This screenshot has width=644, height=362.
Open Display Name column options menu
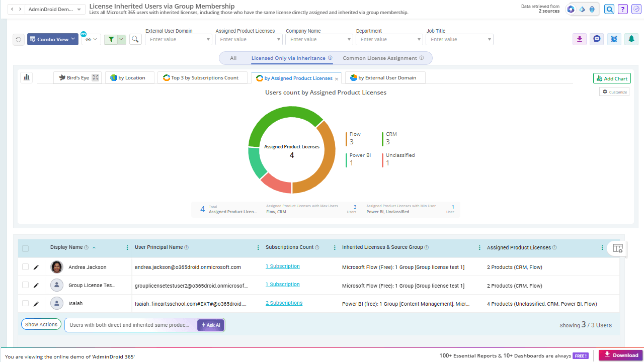[127, 247]
